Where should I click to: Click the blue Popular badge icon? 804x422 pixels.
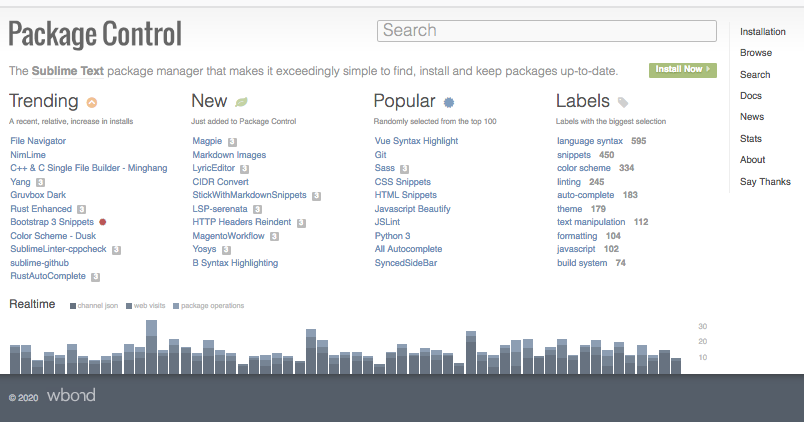coord(449,103)
